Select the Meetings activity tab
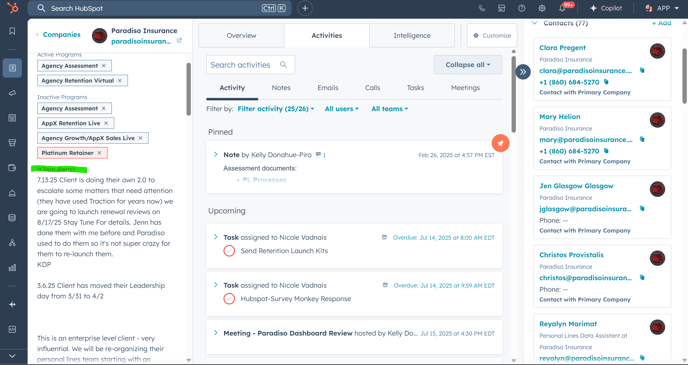 pos(466,88)
